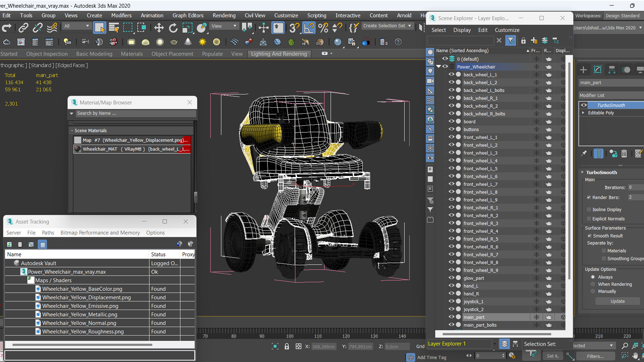Image resolution: width=644 pixels, height=362 pixels.
Task: Remove modifier with trash icon
Action: coord(624,154)
